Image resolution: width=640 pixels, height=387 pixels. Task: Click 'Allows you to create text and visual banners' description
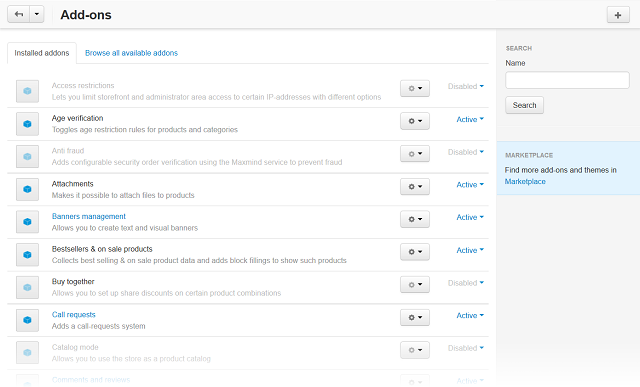(x=124, y=228)
